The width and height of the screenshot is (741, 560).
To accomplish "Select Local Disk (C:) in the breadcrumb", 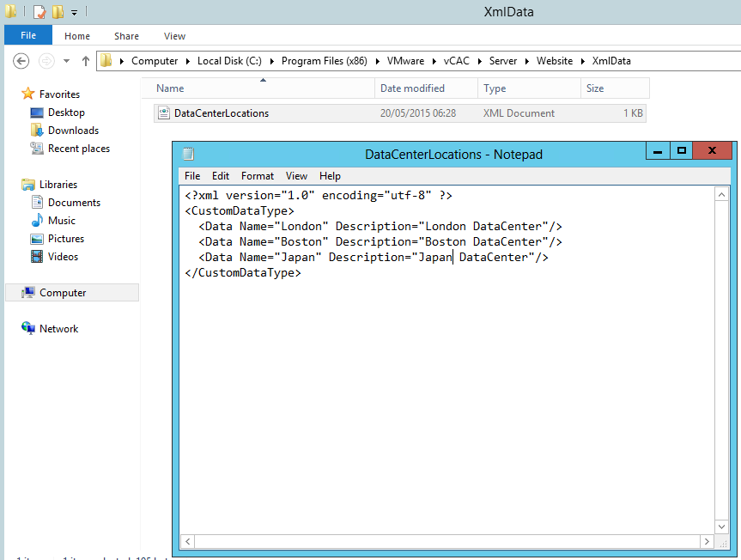I will [x=229, y=61].
